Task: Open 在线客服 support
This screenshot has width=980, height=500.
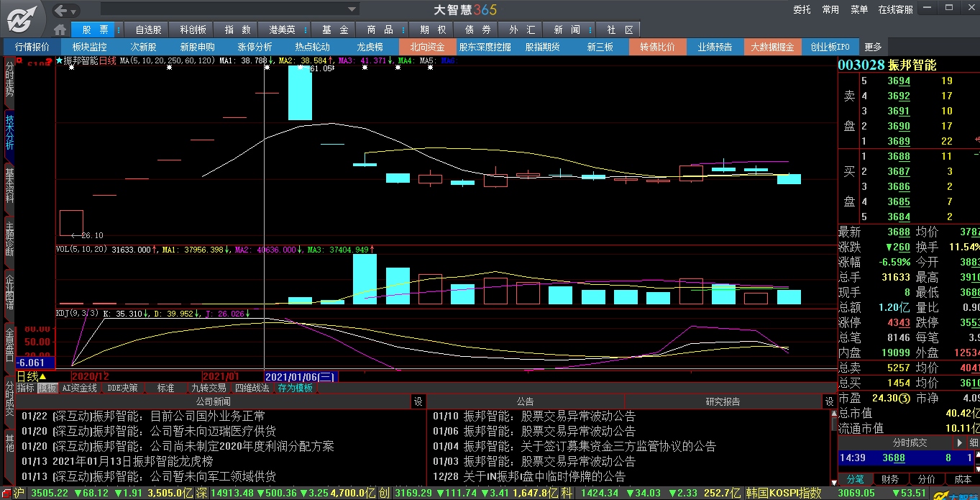Action: [895, 9]
